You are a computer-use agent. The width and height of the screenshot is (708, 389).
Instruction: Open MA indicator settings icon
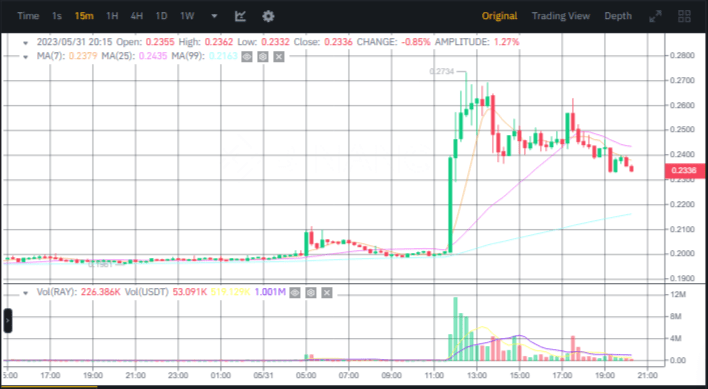[263, 57]
